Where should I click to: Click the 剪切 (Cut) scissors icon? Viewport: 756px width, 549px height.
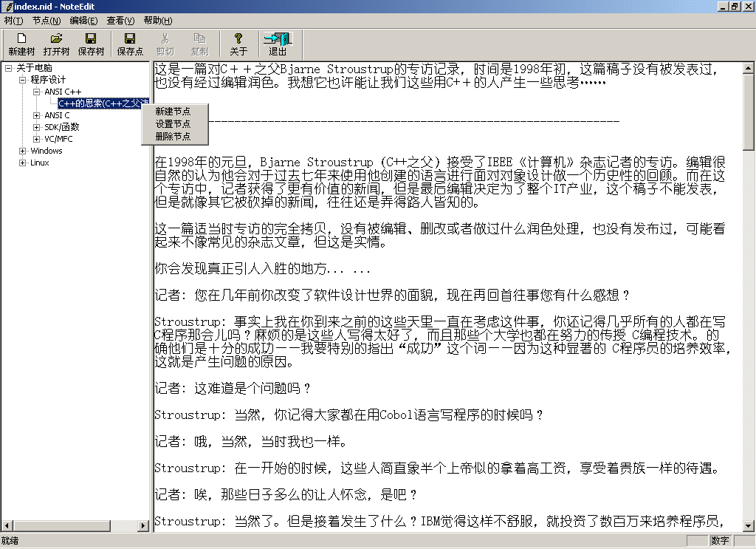coord(165,38)
